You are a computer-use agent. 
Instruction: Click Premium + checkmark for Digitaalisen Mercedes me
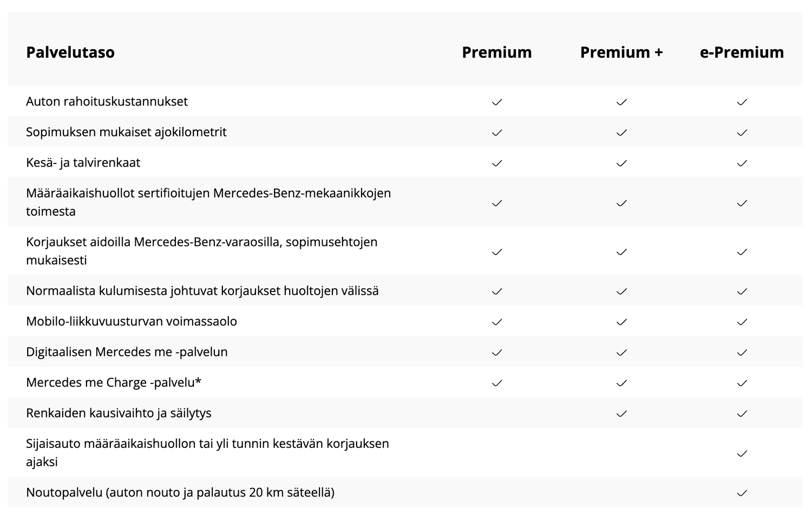click(621, 352)
